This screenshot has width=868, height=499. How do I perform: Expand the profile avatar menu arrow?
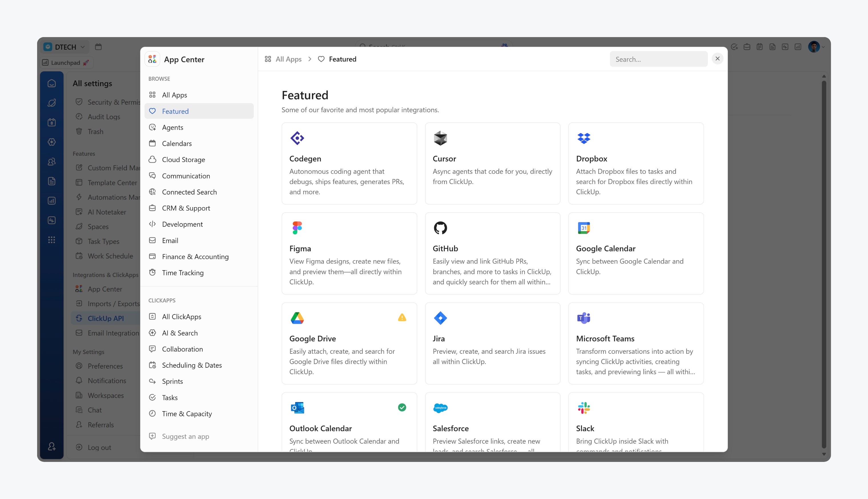point(823,47)
